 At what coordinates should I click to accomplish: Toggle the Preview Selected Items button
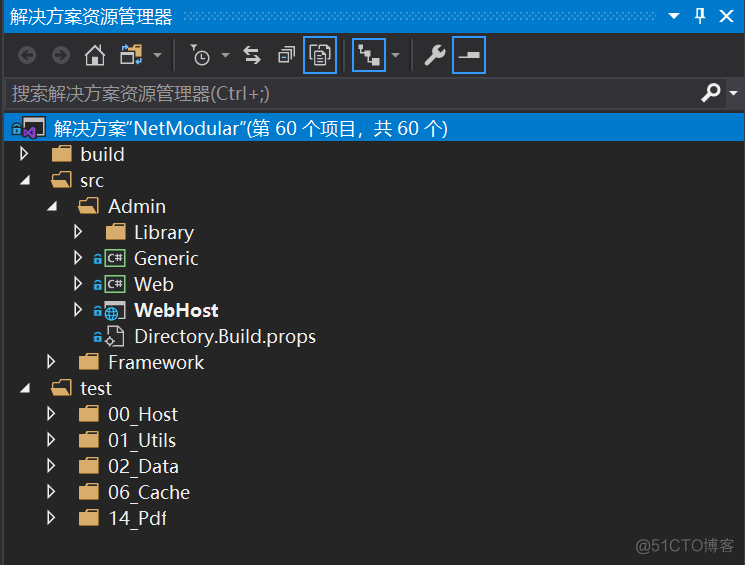(468, 55)
